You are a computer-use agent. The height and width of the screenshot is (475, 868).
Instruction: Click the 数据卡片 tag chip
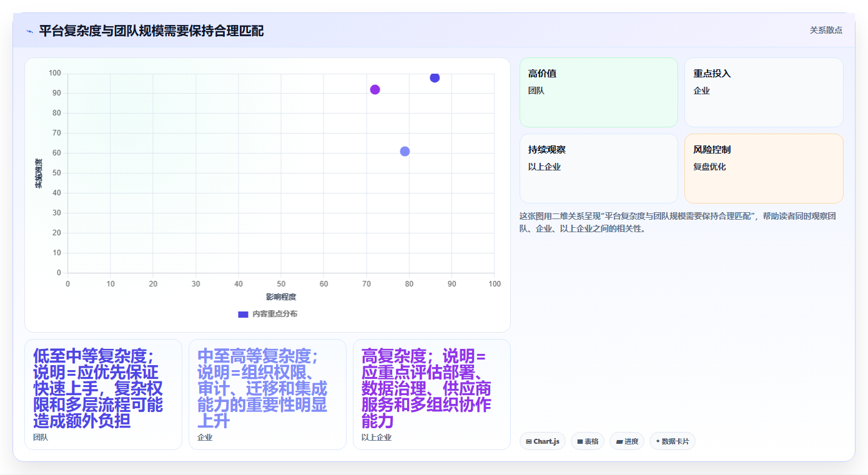pos(673,441)
